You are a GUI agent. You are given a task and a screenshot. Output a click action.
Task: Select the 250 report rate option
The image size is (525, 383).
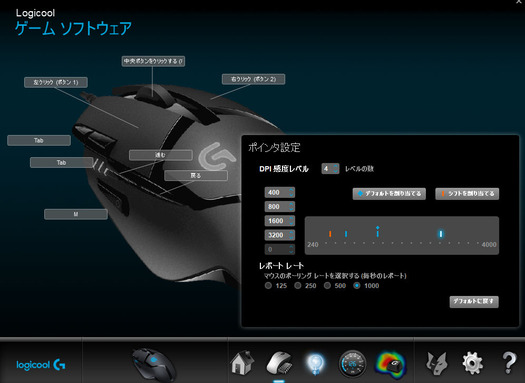click(x=298, y=286)
